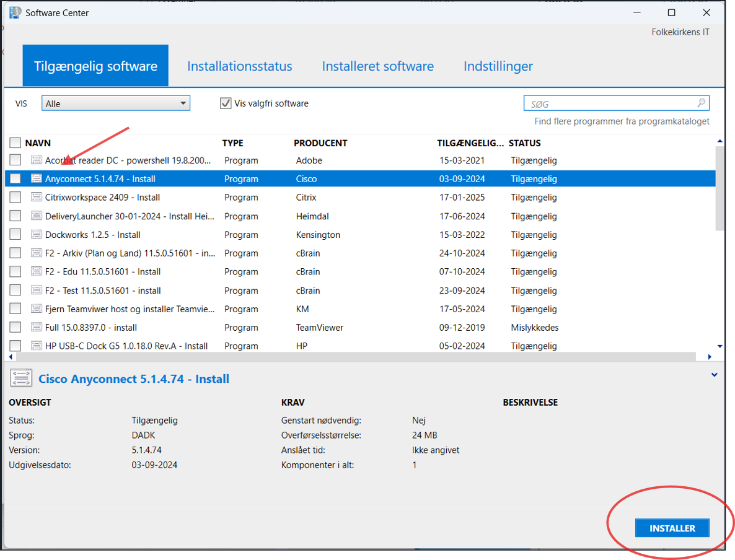Click the program icon for Dockworks 1.2.5 row
The width and height of the screenshot is (735, 560).
pos(37,234)
